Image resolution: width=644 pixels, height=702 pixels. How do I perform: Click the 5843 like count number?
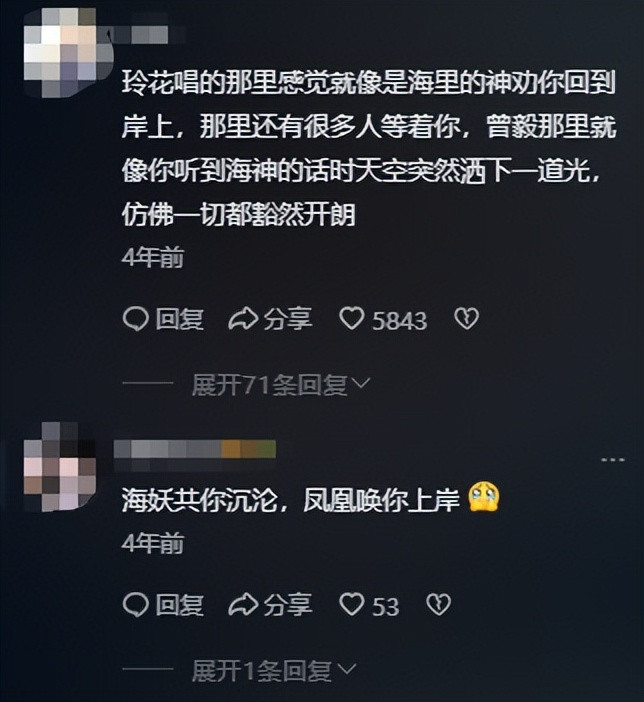point(399,321)
